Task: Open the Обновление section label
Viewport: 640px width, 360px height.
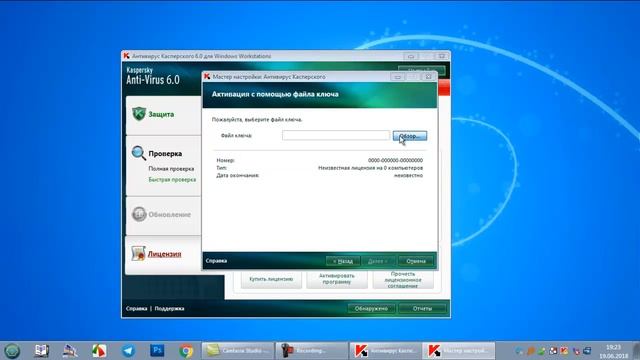Action: [x=169, y=215]
